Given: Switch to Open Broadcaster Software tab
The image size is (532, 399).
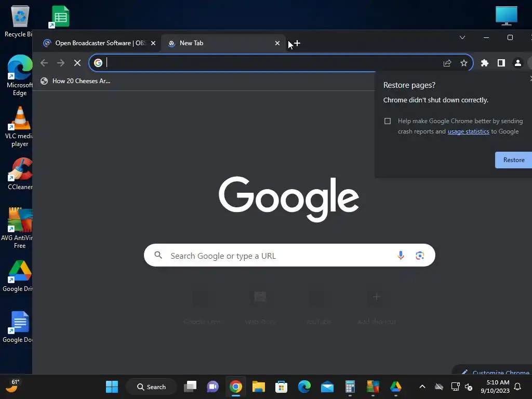Looking at the screenshot, I should pos(98,43).
